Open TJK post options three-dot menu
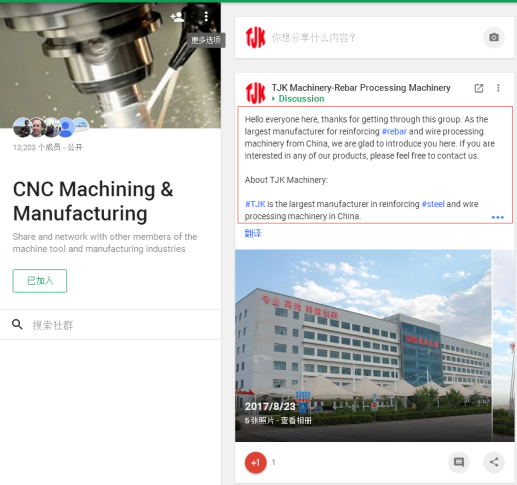Viewport: 517px width, 485px height. coord(498,88)
